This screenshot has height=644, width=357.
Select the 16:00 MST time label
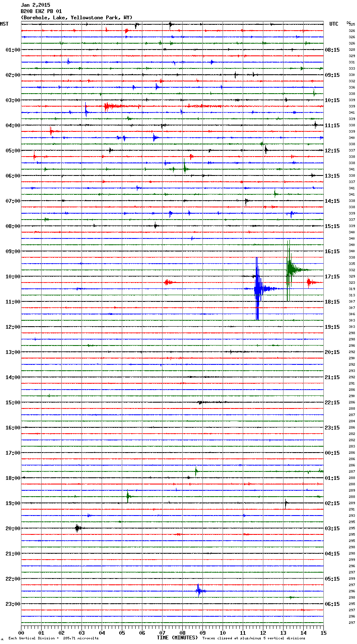[x=13, y=428]
